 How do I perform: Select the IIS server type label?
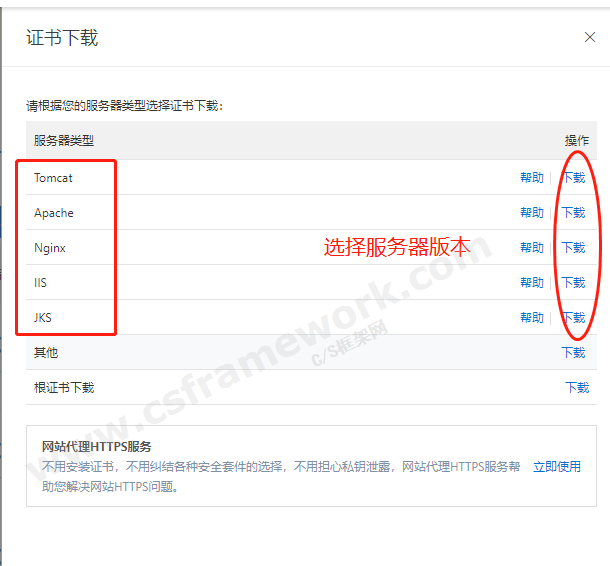(x=40, y=283)
